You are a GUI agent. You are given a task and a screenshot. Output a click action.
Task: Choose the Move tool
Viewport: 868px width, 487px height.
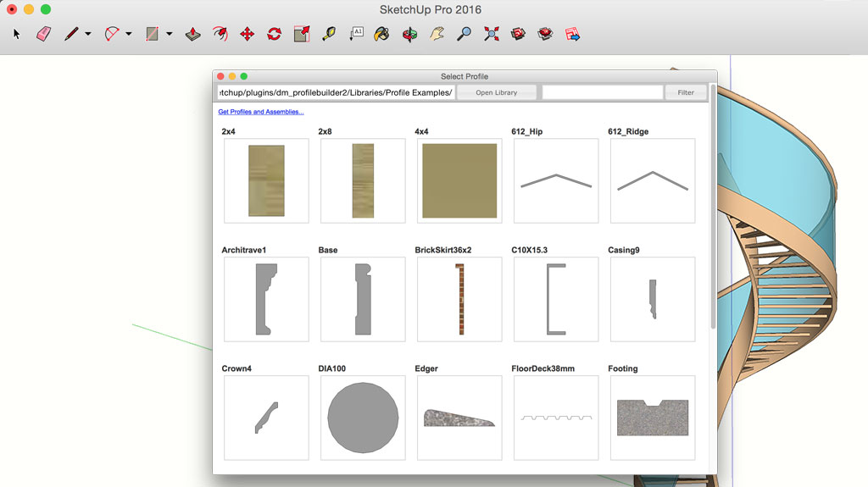(x=247, y=35)
